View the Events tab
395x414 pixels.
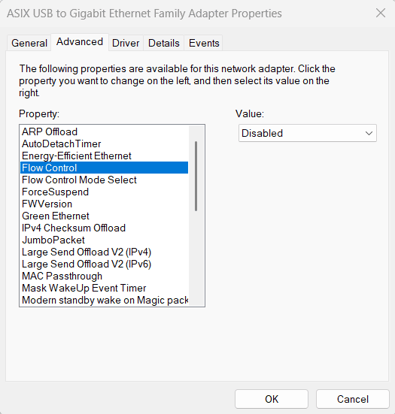point(204,43)
